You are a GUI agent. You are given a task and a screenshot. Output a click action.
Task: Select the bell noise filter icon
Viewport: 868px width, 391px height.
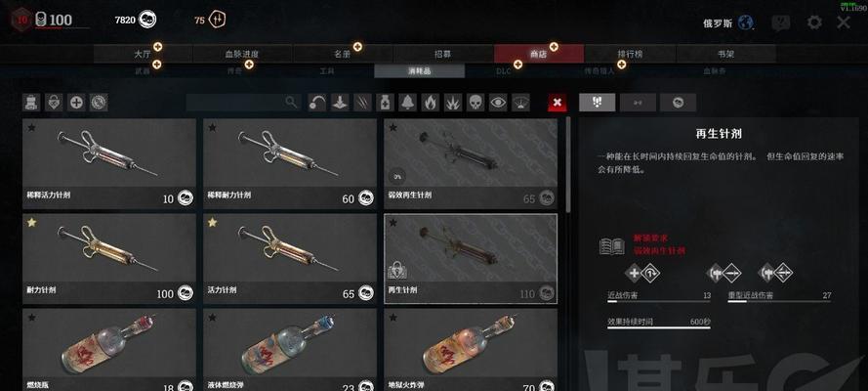click(407, 103)
